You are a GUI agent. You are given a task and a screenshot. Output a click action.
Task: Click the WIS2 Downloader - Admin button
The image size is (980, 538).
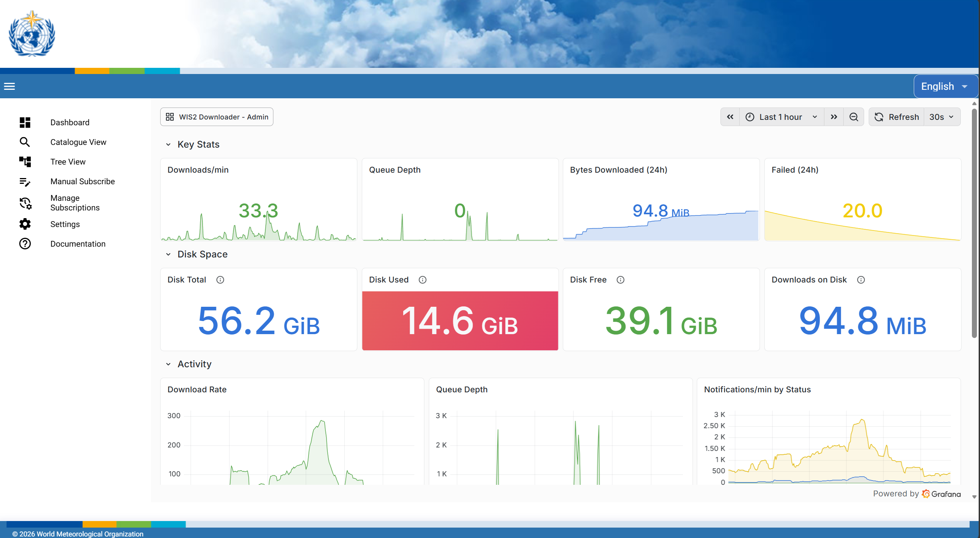pos(217,117)
